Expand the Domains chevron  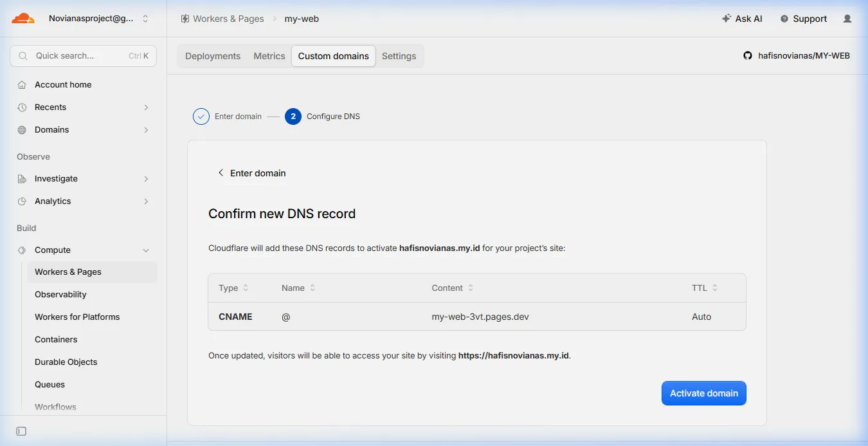[x=146, y=130]
